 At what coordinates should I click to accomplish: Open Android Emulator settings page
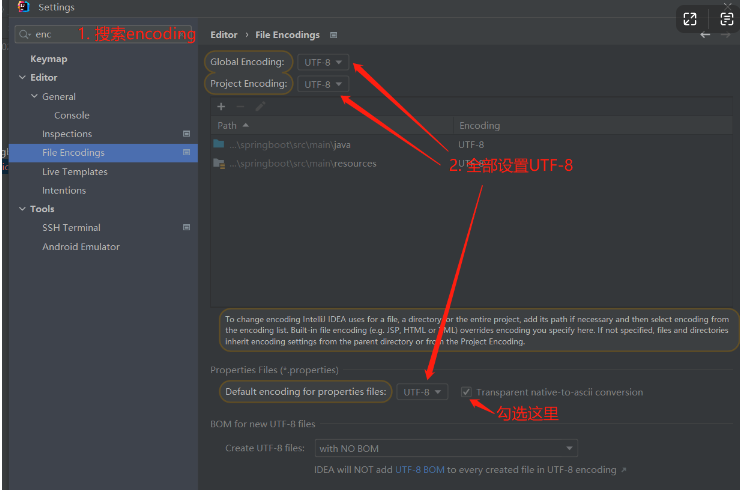click(x=81, y=246)
